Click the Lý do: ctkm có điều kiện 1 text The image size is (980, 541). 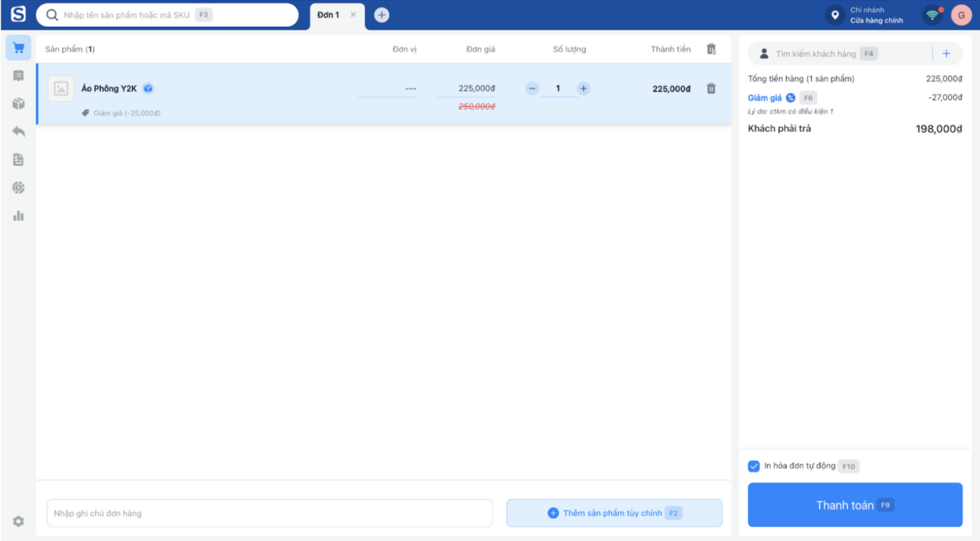coord(790,111)
